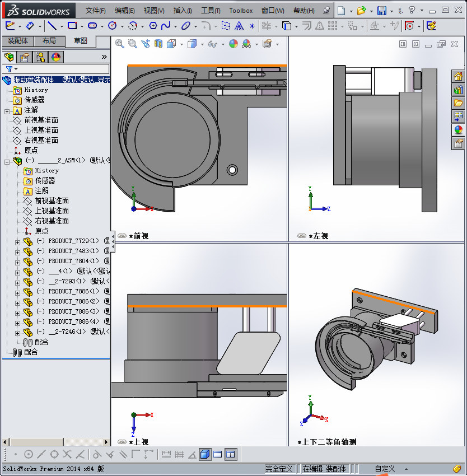Select the Ellipse sketch tool

pos(186,25)
